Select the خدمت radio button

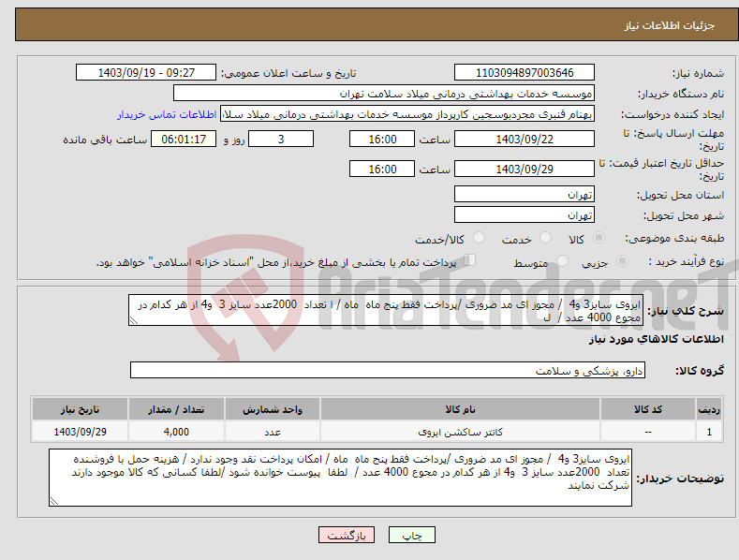point(545,238)
